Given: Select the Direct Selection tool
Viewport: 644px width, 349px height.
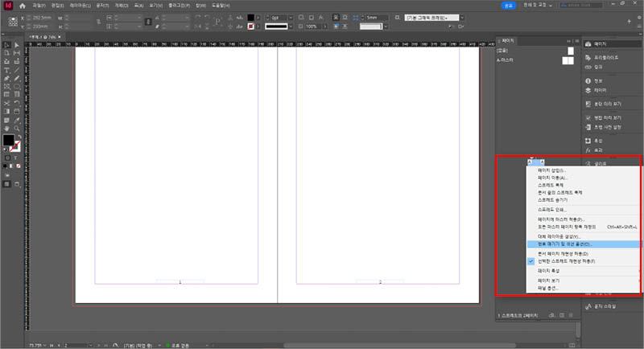Looking at the screenshot, I should 17,45.
